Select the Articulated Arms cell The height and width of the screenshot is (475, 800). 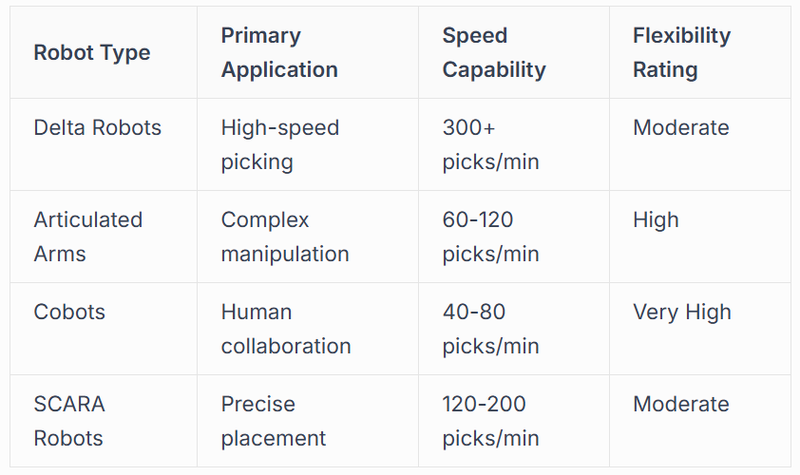pyautogui.click(x=88, y=237)
